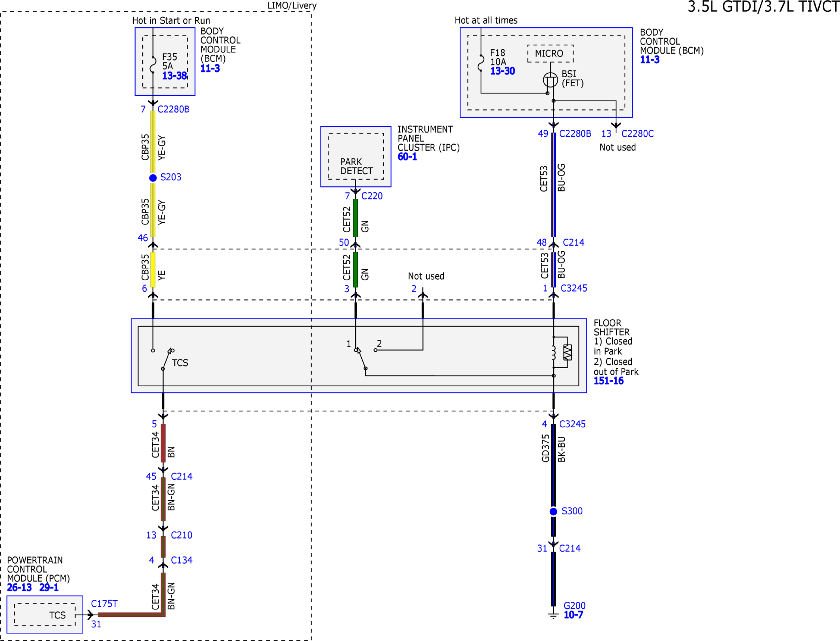Select the S203 splice dot

[x=153, y=178]
